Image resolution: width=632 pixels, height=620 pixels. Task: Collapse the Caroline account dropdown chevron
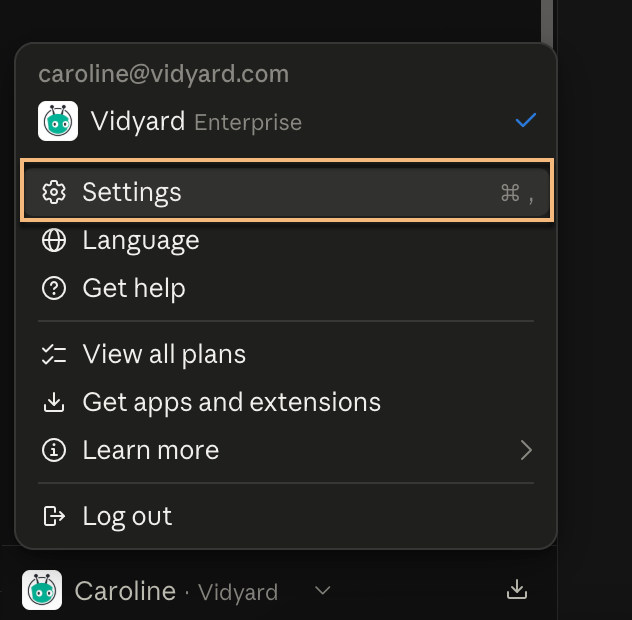pyautogui.click(x=322, y=591)
